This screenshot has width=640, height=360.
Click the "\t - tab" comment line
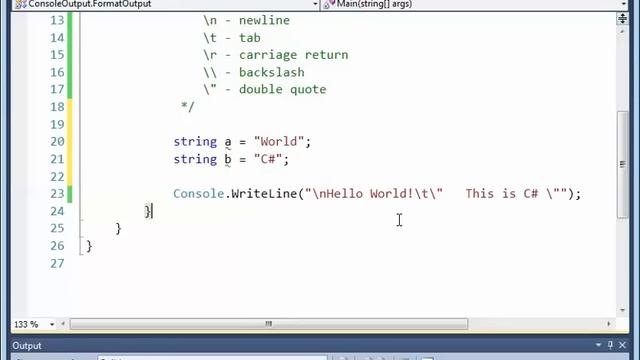[232, 38]
